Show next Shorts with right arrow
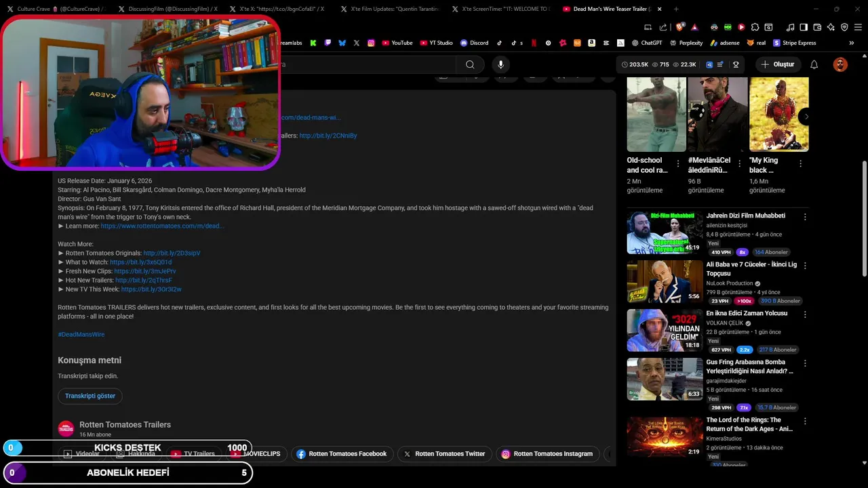 [x=806, y=117]
